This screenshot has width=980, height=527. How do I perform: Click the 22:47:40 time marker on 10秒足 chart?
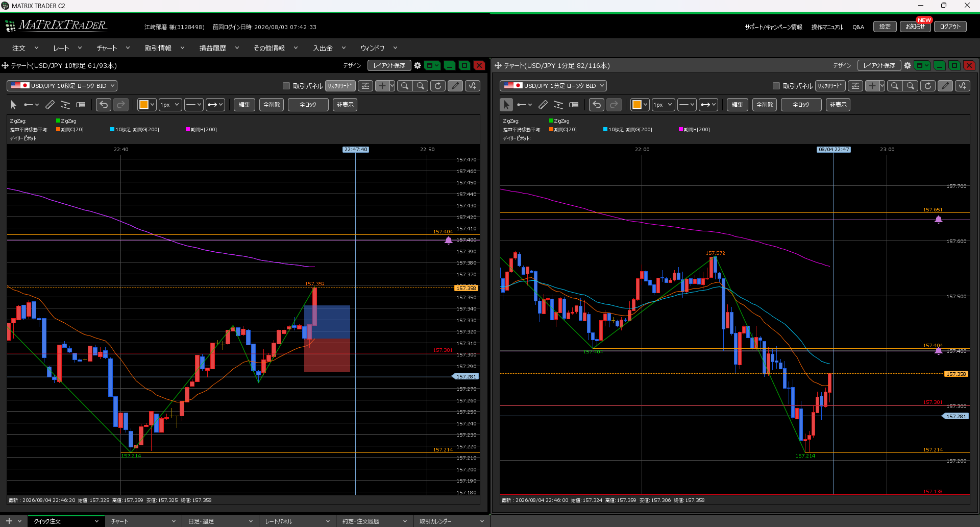point(355,150)
